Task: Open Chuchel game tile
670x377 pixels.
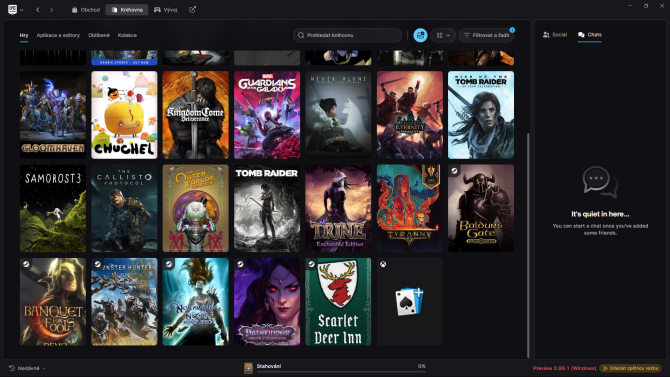Action: click(x=124, y=115)
